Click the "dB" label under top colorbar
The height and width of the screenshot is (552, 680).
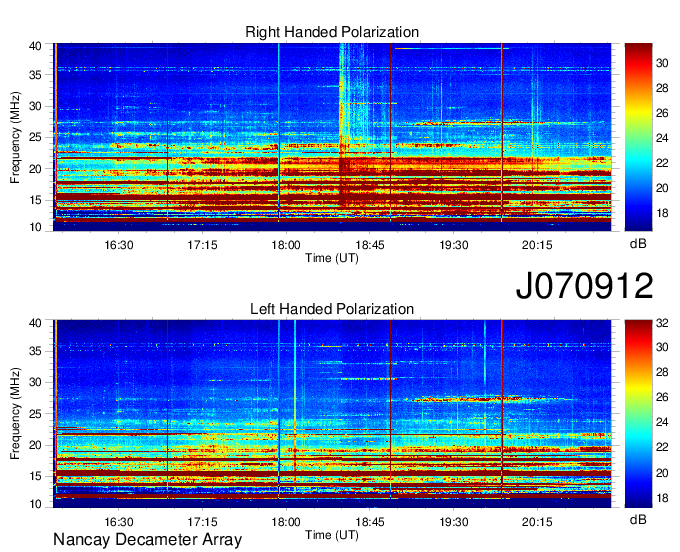coord(638,244)
